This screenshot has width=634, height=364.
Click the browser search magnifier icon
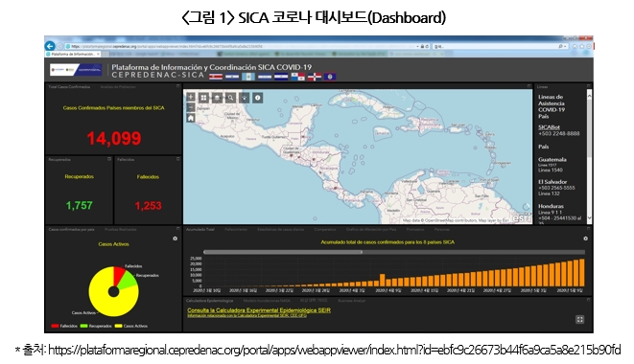pyautogui.click(x=560, y=47)
